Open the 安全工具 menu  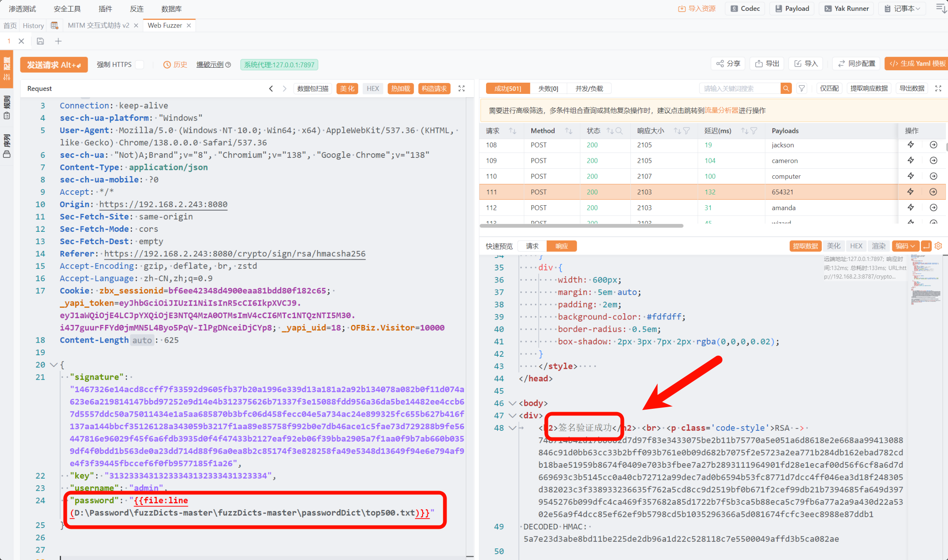pos(67,9)
